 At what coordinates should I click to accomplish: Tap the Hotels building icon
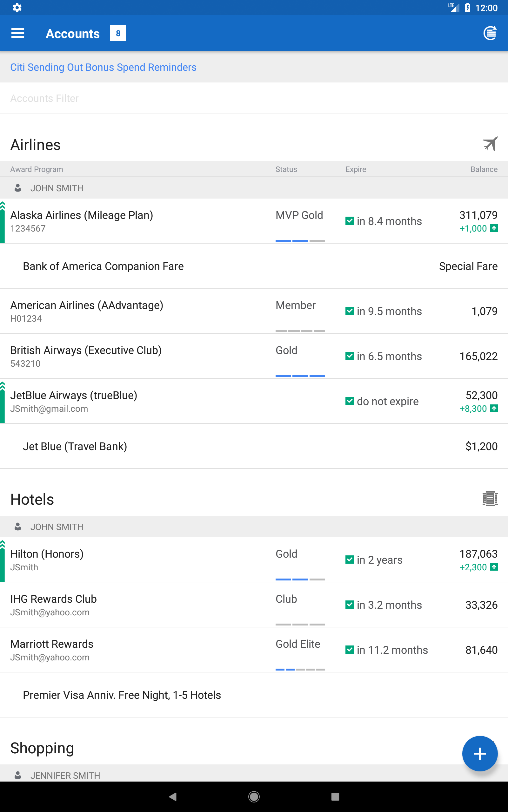tap(490, 499)
